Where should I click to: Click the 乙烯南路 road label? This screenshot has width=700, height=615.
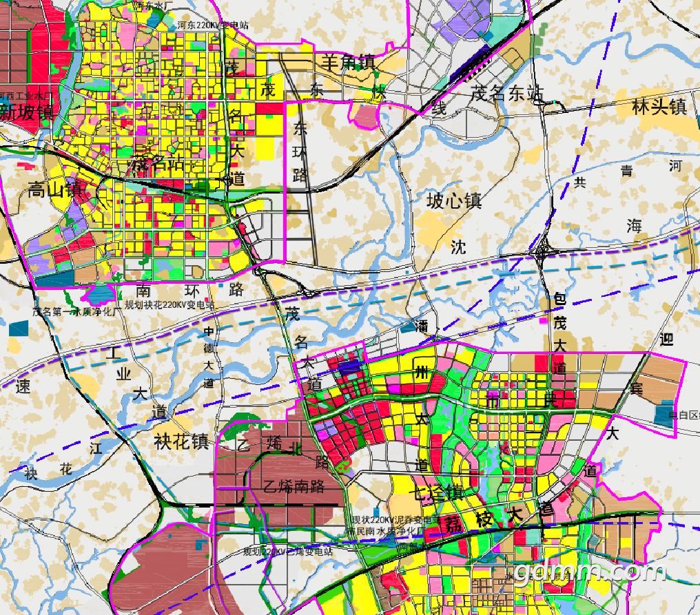point(294,486)
